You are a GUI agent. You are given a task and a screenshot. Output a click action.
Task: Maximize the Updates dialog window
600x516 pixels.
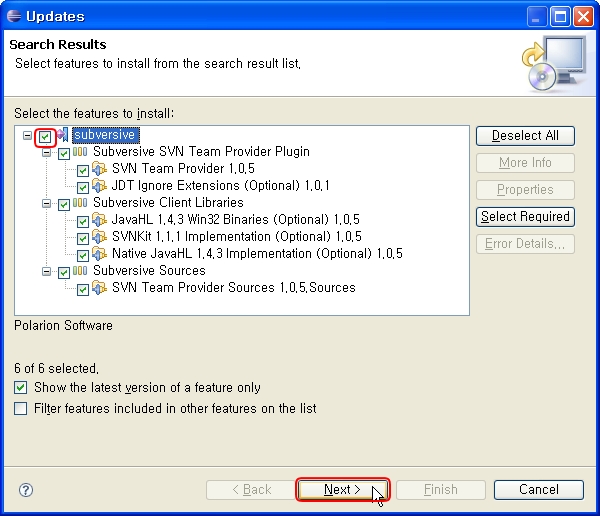point(560,16)
